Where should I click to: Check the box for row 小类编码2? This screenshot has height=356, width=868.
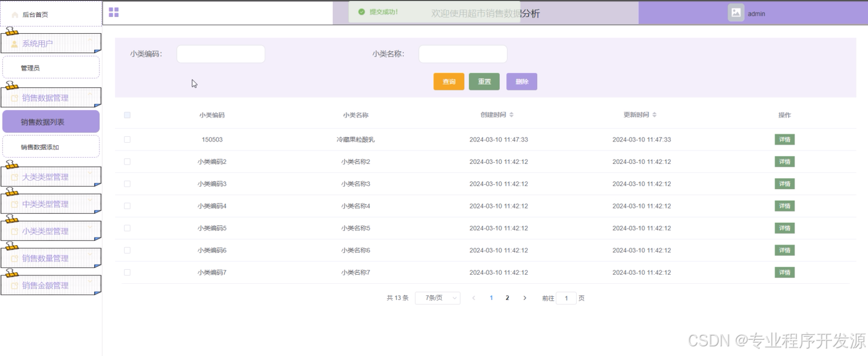click(x=127, y=161)
